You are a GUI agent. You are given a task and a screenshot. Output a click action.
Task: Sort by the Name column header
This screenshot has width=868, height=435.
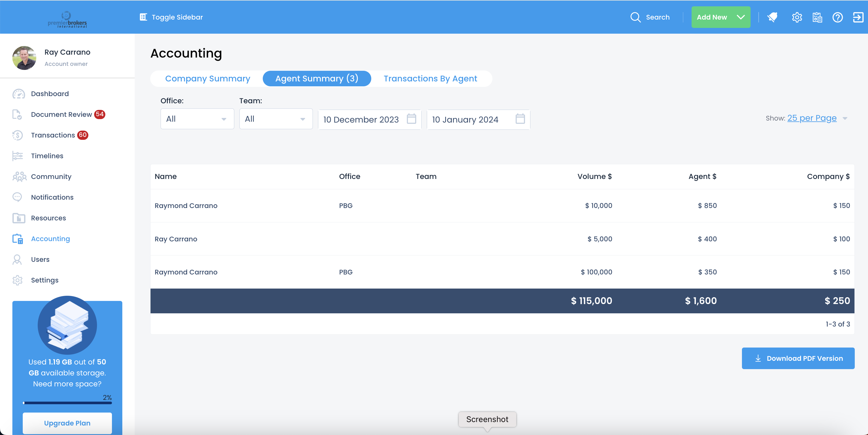[165, 177]
